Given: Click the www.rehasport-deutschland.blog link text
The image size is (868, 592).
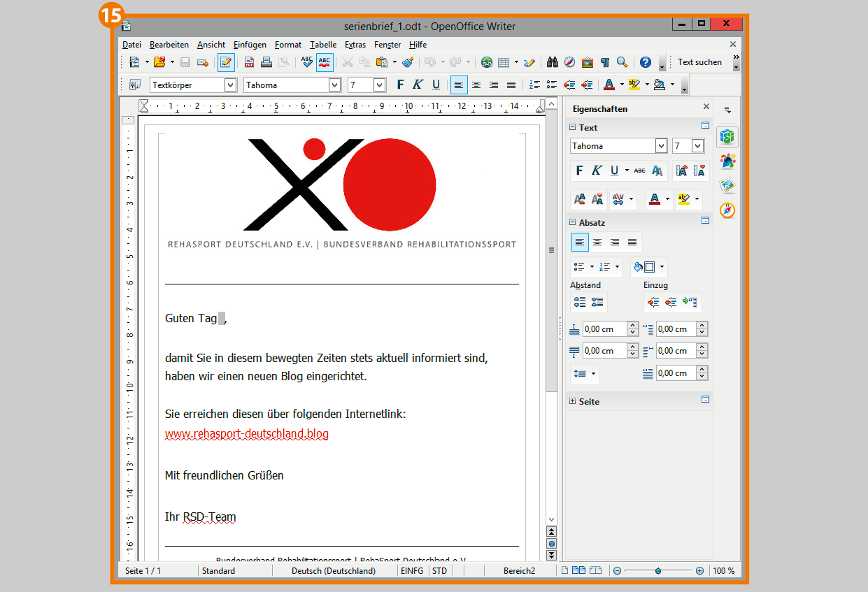Looking at the screenshot, I should pyautogui.click(x=246, y=433).
